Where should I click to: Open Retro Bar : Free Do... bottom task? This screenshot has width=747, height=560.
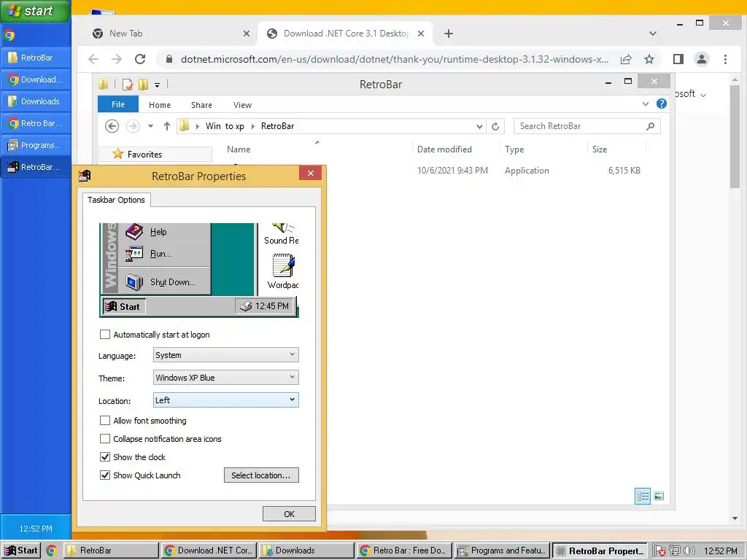tap(404, 551)
